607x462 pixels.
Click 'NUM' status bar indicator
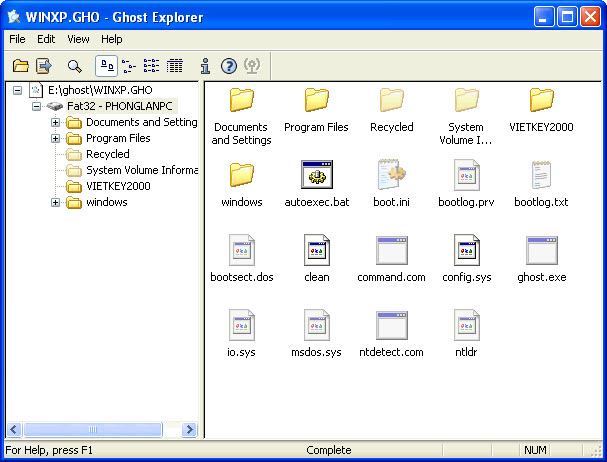(x=535, y=450)
